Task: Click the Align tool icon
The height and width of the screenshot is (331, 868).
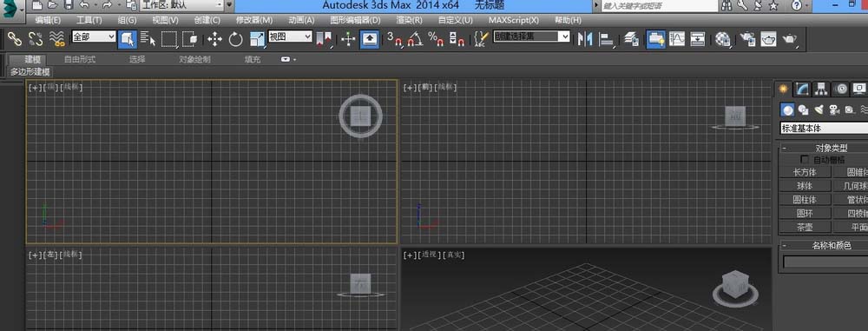Action: coord(608,39)
